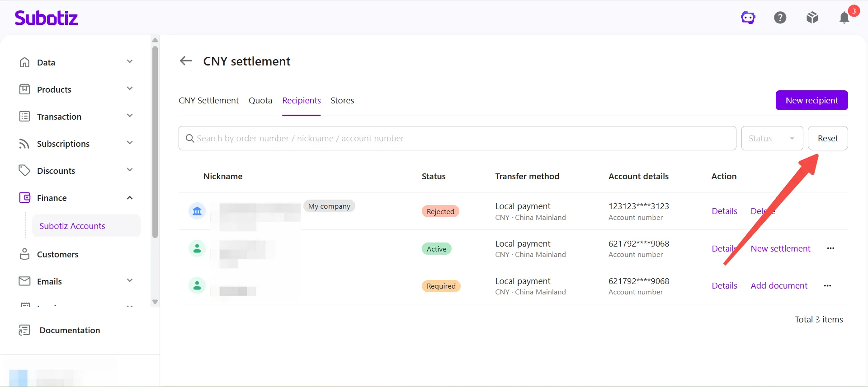Collapse the Finance menu chevron

pos(130,198)
